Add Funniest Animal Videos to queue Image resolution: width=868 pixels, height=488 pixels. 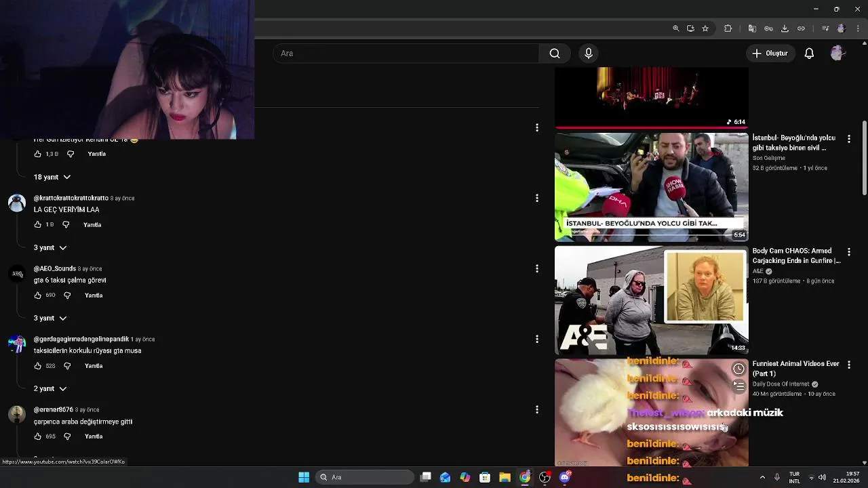[738, 386]
